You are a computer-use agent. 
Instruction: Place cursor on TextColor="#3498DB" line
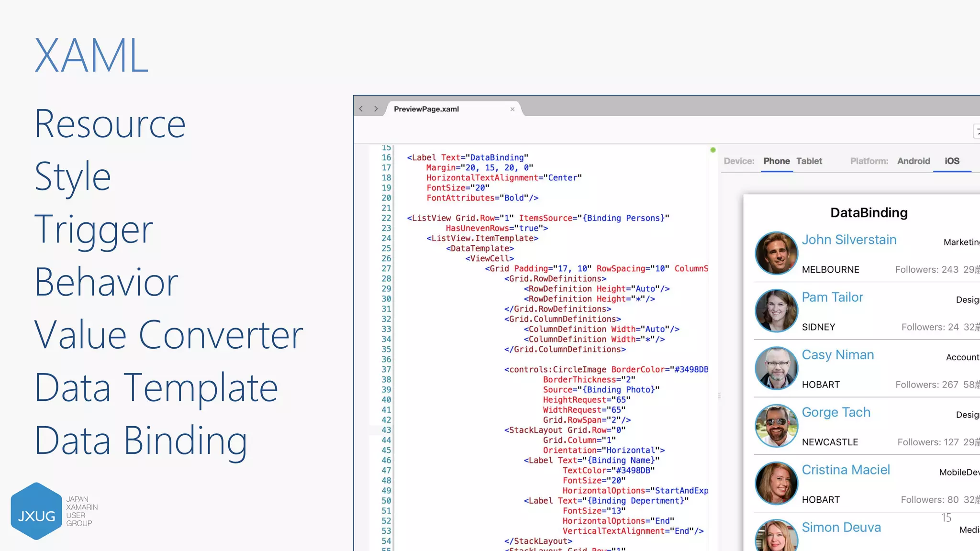609,471
